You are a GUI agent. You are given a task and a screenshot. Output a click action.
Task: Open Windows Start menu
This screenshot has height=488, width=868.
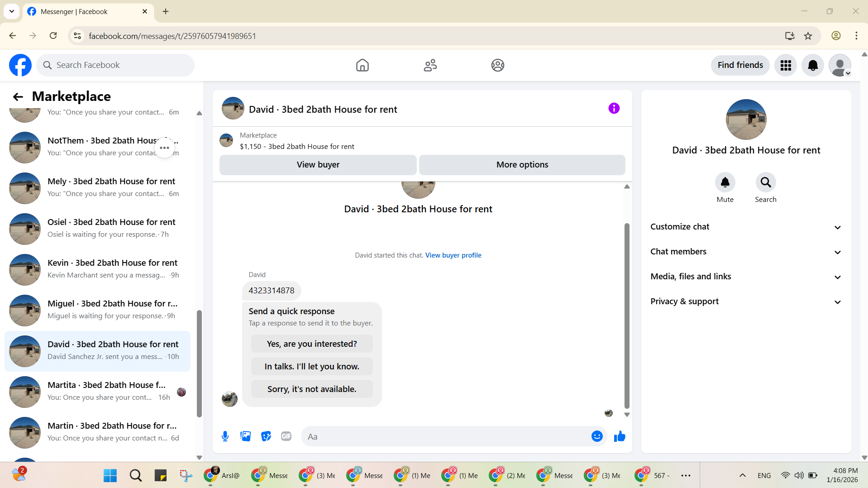point(110,475)
